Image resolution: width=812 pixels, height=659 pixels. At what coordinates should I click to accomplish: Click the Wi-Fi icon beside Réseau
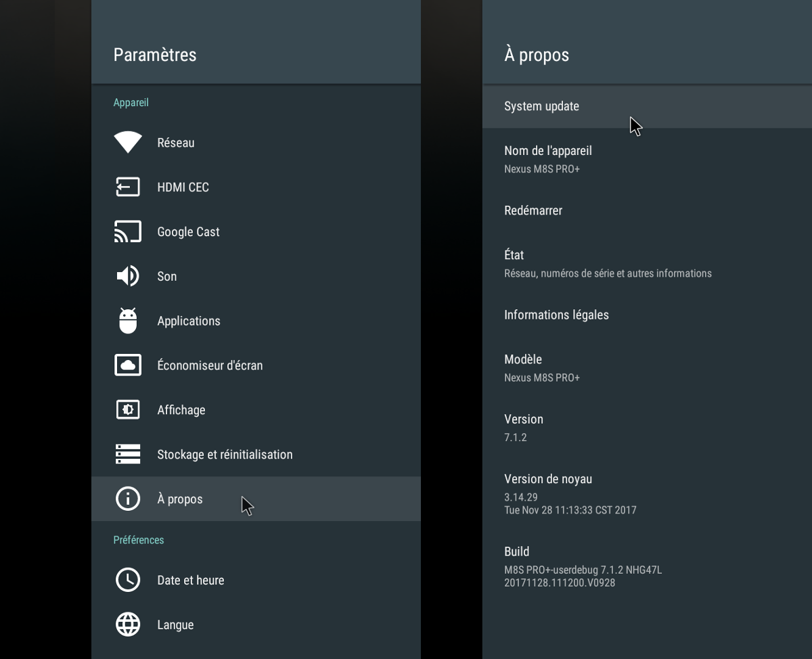[x=128, y=142]
